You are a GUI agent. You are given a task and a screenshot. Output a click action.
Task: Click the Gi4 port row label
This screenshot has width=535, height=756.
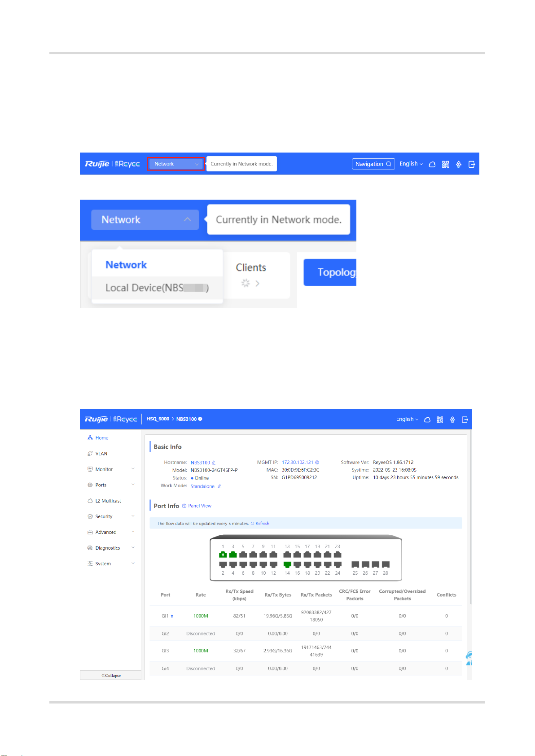pyautogui.click(x=165, y=669)
